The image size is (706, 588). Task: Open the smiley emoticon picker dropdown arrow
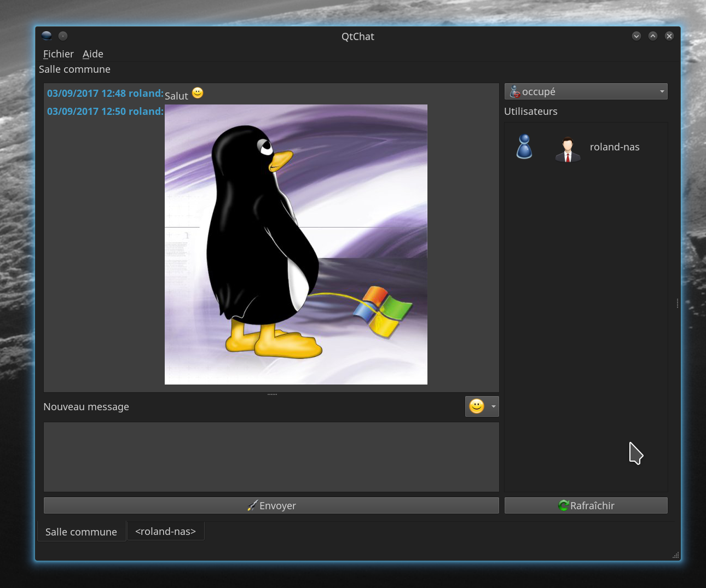493,406
